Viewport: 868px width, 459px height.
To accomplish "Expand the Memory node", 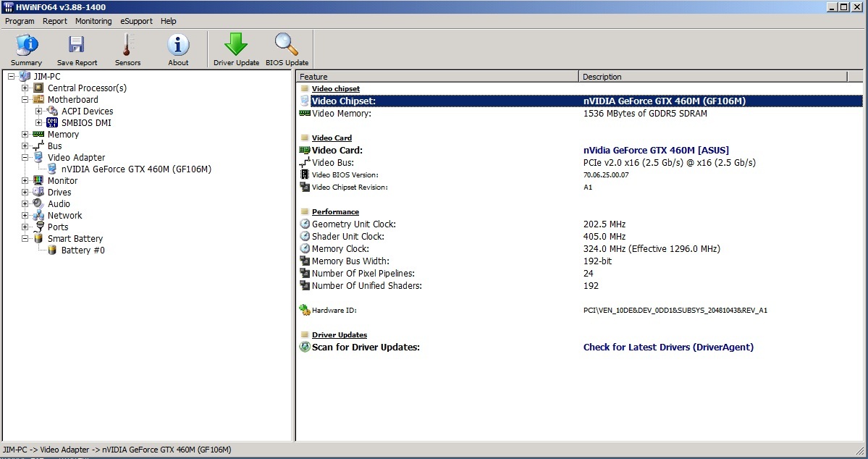I will tap(25, 135).
